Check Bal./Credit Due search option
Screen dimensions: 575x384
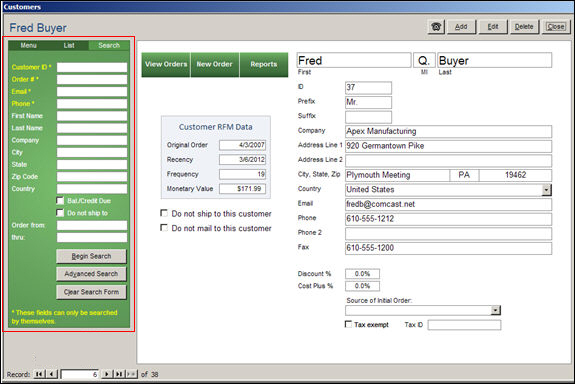point(60,201)
